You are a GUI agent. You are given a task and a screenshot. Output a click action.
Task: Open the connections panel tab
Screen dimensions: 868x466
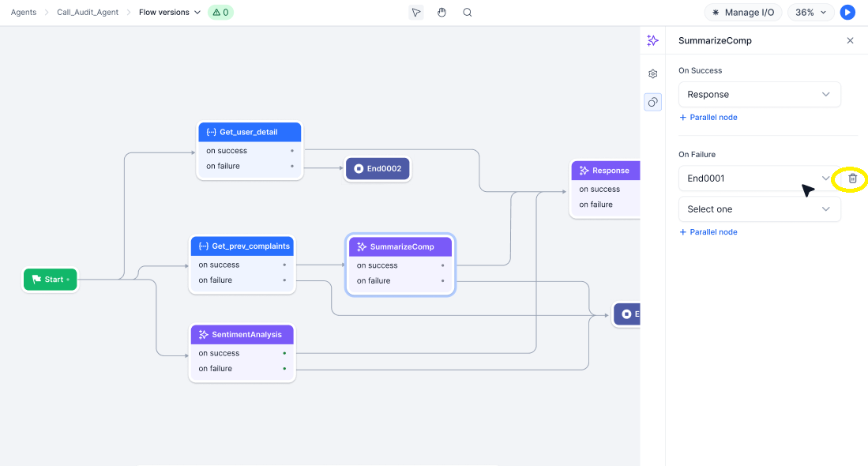(x=652, y=102)
